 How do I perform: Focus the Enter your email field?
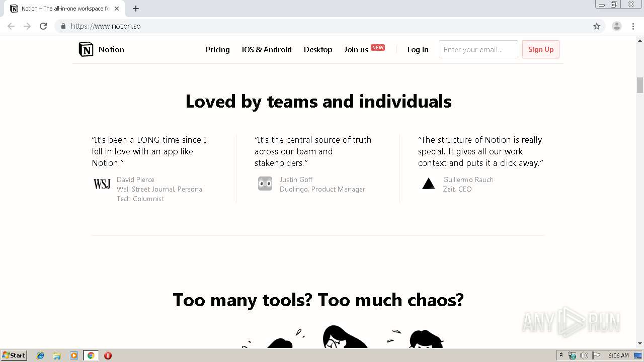pos(478,49)
